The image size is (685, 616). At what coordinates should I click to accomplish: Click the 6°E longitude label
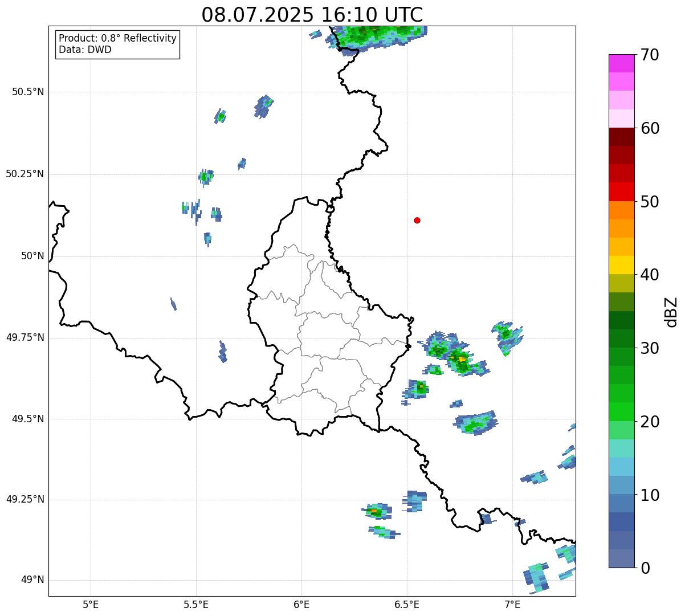coord(301,604)
